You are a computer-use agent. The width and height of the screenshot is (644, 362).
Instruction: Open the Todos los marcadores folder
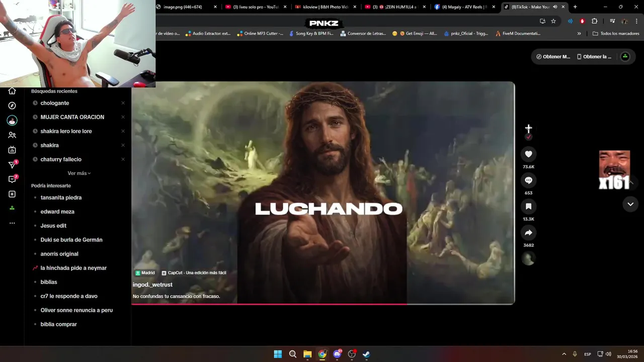[x=616, y=34]
